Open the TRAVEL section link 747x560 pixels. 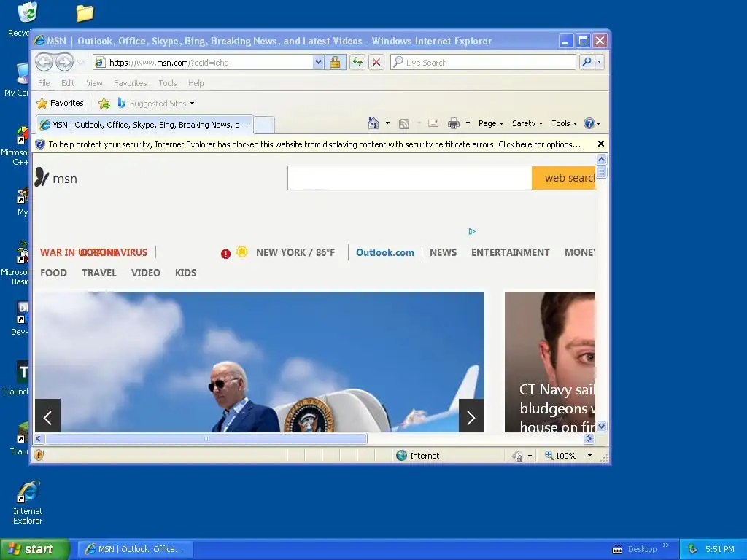pos(99,273)
